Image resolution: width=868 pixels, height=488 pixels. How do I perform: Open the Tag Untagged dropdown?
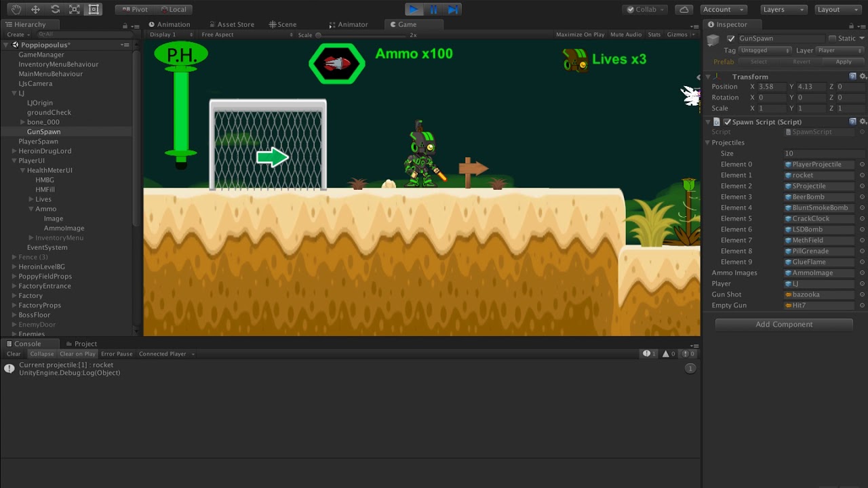click(765, 50)
